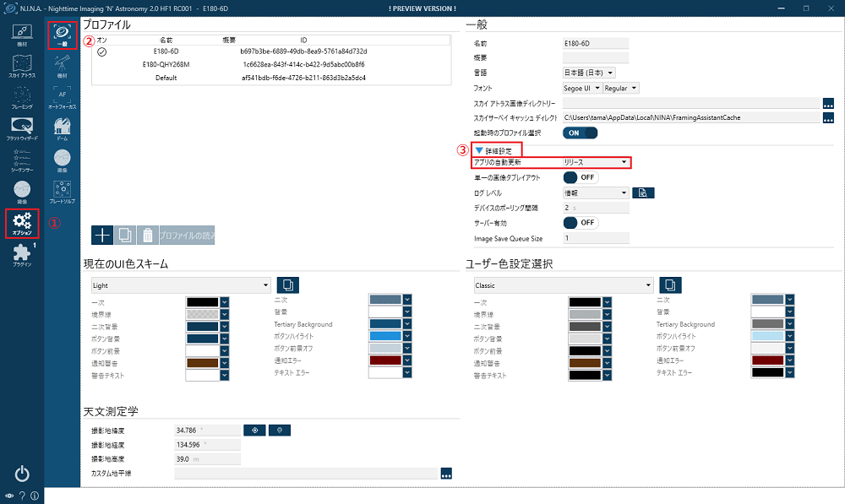Open the シーケンサー sequencer tab
845x504 pixels.
22,160
